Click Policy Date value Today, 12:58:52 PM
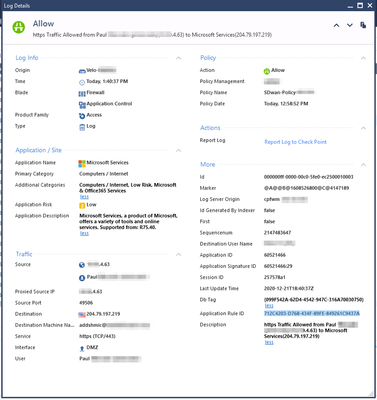The height and width of the screenshot is (400, 377). coord(286,104)
